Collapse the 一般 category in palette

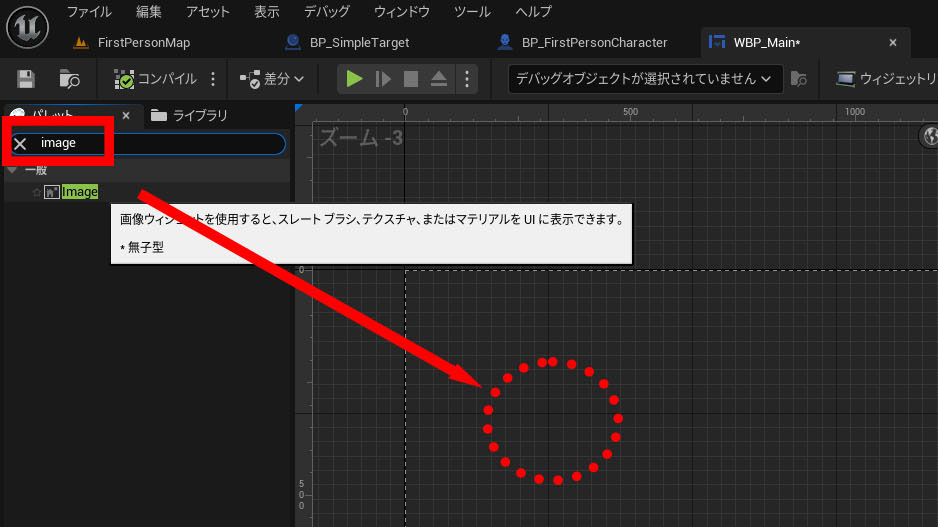click(x=12, y=170)
